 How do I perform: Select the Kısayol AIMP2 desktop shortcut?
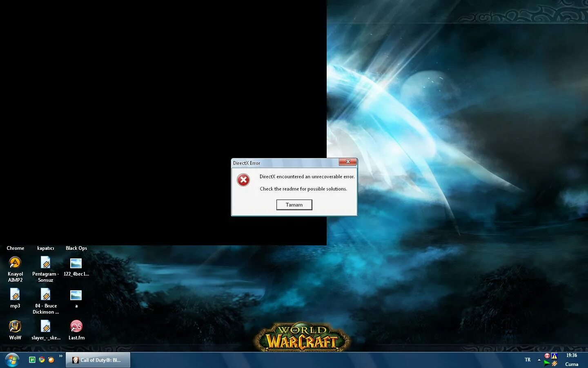click(x=15, y=269)
